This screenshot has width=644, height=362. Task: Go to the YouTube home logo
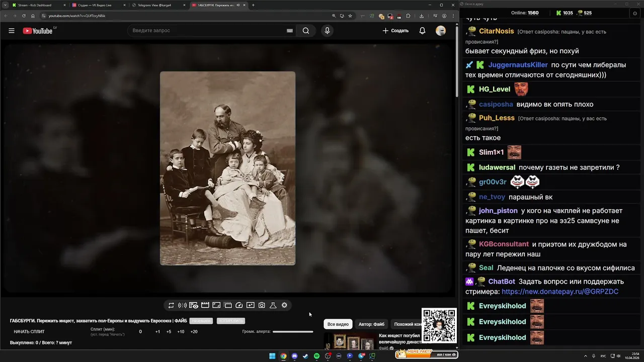[38, 31]
